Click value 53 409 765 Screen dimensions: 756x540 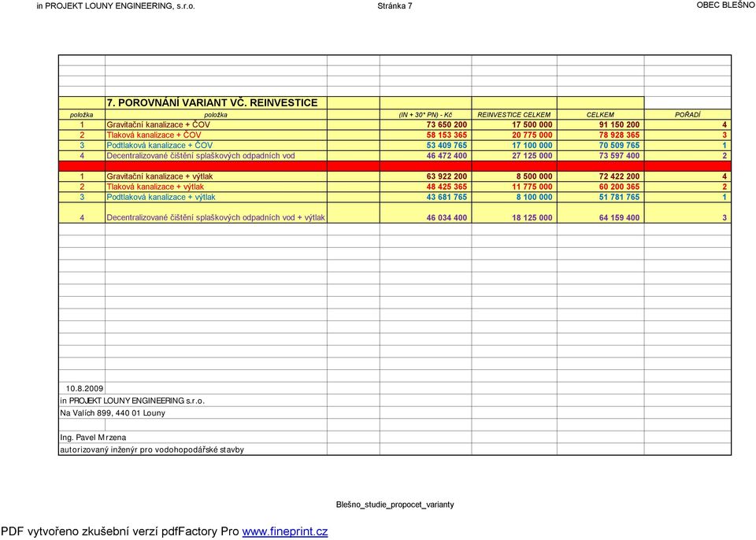click(x=447, y=145)
